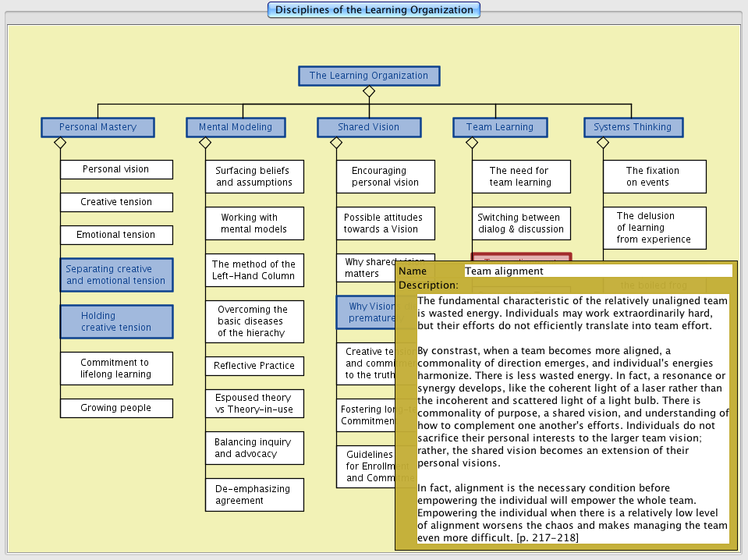The width and height of the screenshot is (748, 560).
Task: Click the diamond connector below Personal Mastery
Action: tap(60, 143)
